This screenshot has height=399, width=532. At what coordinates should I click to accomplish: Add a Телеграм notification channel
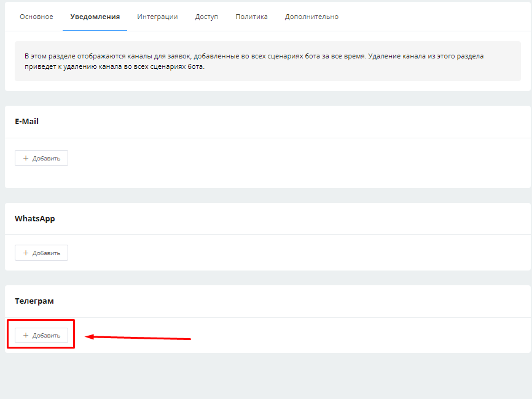pyautogui.click(x=42, y=335)
